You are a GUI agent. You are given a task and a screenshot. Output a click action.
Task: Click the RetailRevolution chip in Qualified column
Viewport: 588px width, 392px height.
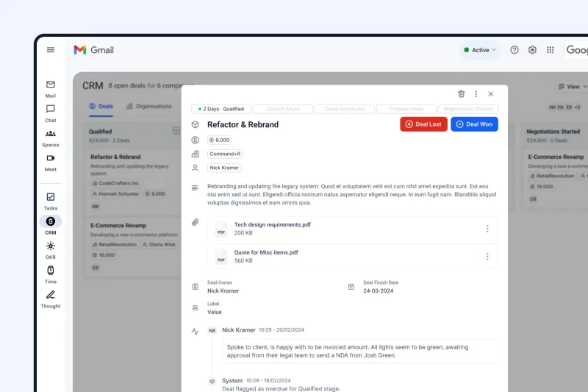115,244
